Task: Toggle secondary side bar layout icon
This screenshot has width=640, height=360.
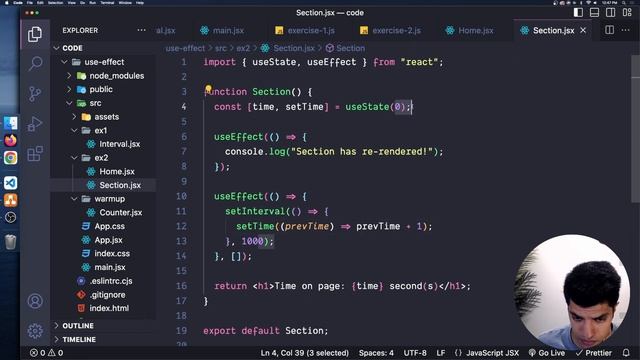Action: point(611,13)
